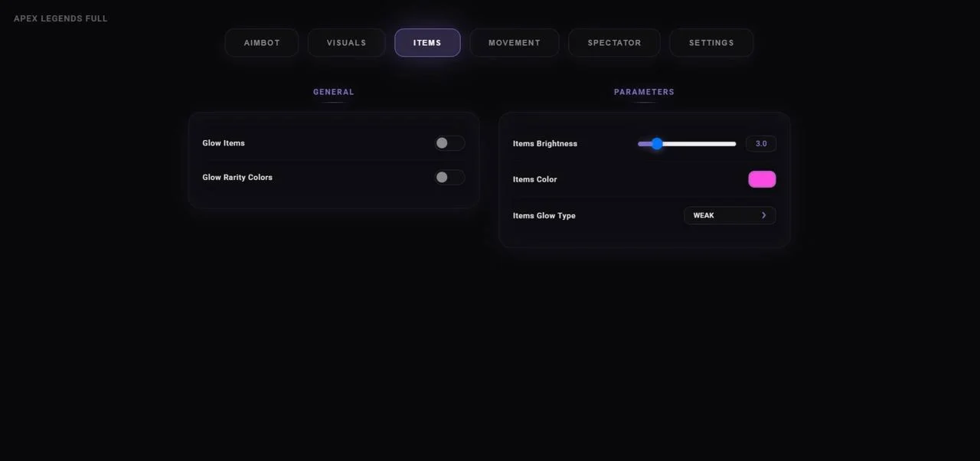Click the PARAMETERS section heading
980x461 pixels.
pyautogui.click(x=644, y=92)
